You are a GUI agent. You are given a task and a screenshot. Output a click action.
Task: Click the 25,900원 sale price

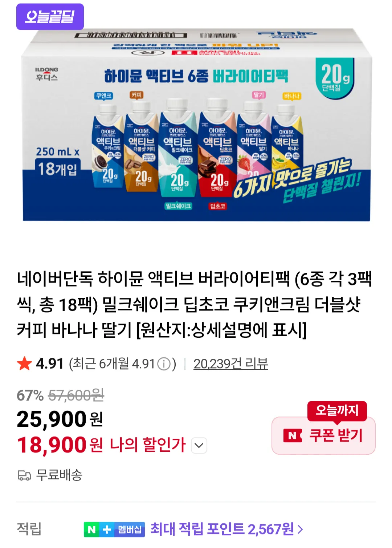(60, 419)
